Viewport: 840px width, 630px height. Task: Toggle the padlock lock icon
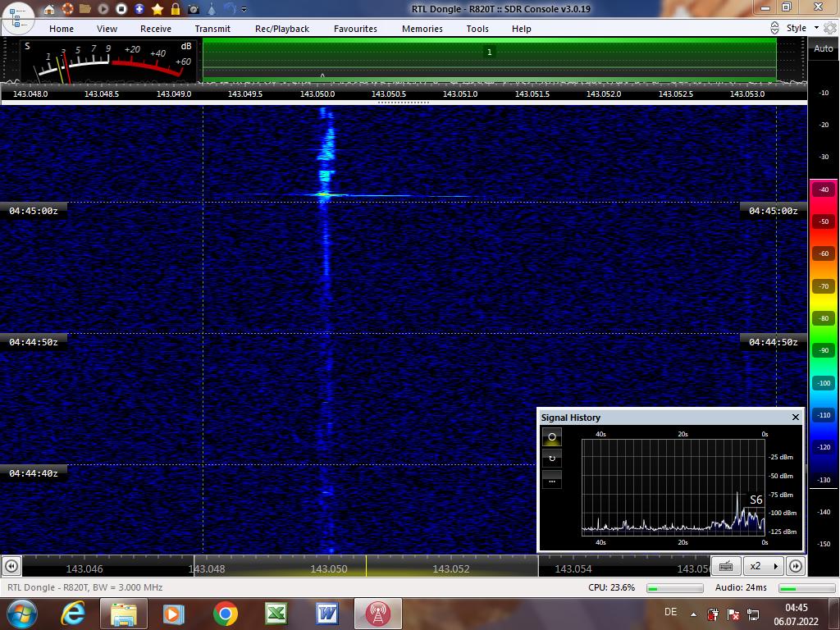coord(176,8)
